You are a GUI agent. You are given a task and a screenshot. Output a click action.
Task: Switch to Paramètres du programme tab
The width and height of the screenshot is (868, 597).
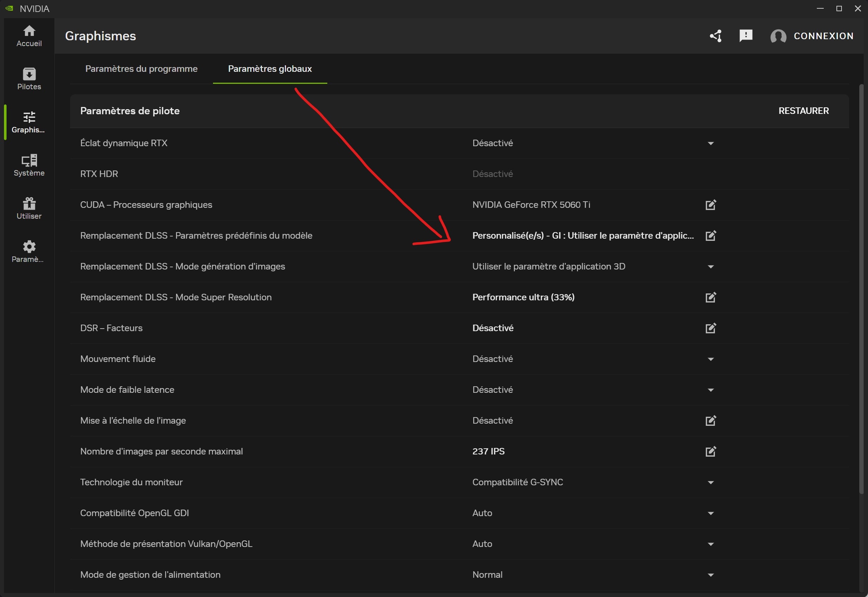(141, 69)
